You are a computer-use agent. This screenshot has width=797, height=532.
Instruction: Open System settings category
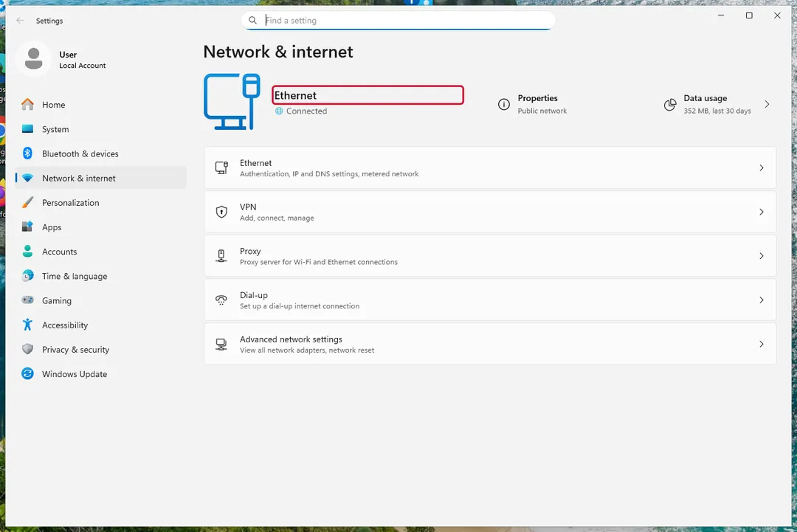click(x=100, y=129)
